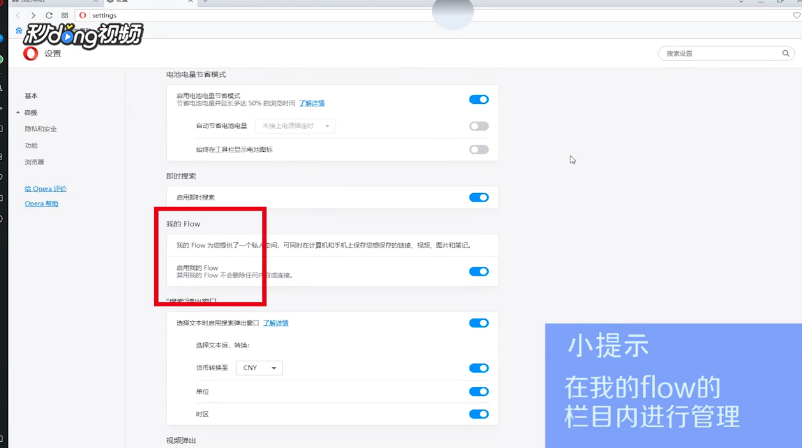The height and width of the screenshot is (448, 802).
Task: Select 功能 in the sidebar
Action: pyautogui.click(x=31, y=146)
